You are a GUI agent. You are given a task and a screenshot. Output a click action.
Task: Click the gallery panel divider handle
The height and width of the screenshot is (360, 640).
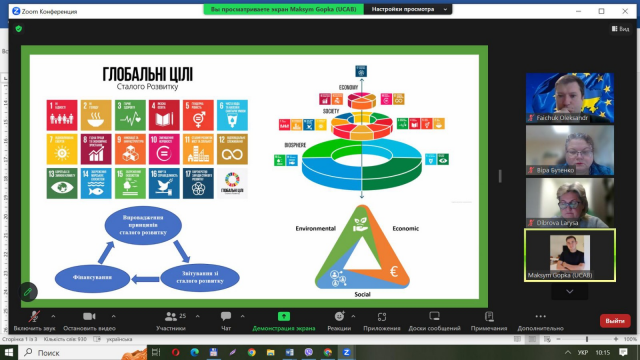(500, 176)
